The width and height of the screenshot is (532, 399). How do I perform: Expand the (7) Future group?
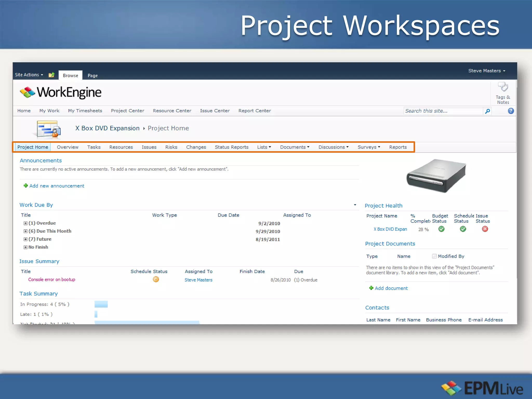(25, 239)
